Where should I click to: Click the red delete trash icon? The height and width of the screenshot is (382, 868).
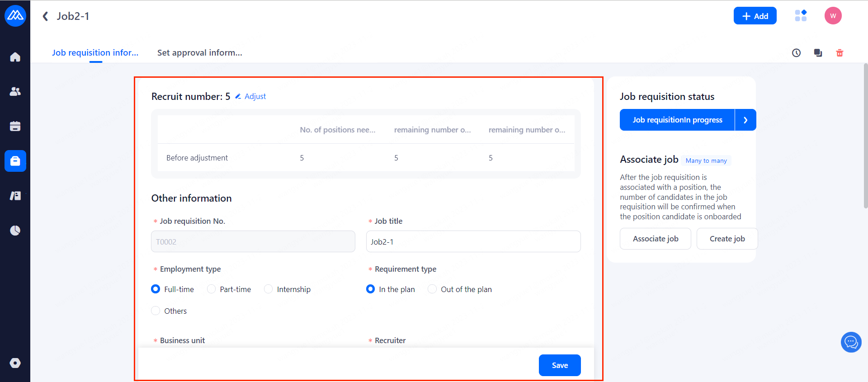[840, 53]
